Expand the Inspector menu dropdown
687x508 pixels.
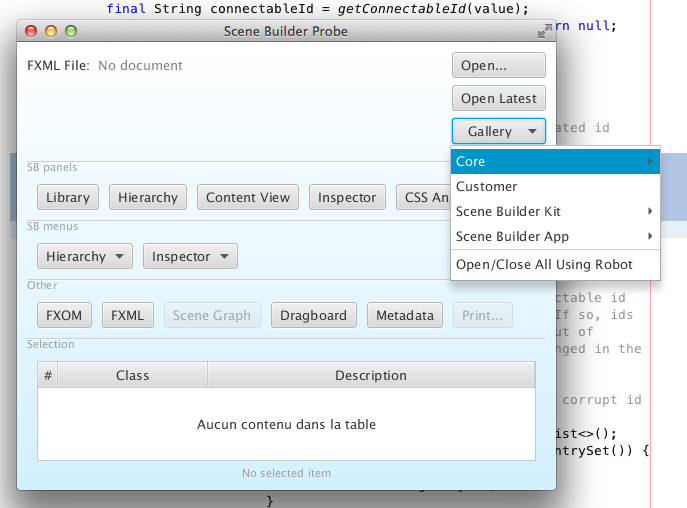pos(190,256)
